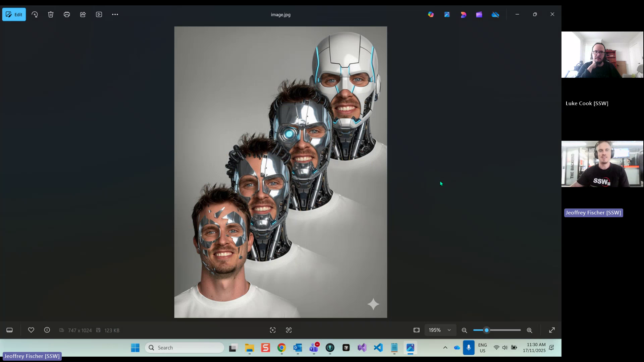Toggle the filmstrip view
Screen dimensions: 644x362
pyautogui.click(x=9, y=330)
